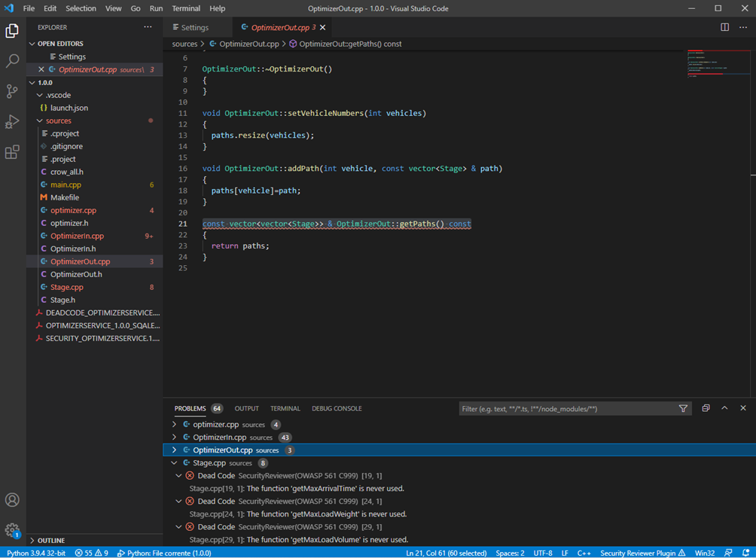Open notifications via the bell icon
Viewport: 756px width, 558px height.
(746, 552)
